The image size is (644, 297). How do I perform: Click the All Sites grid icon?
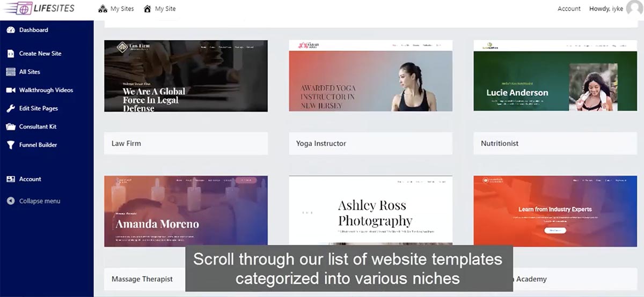tap(10, 72)
